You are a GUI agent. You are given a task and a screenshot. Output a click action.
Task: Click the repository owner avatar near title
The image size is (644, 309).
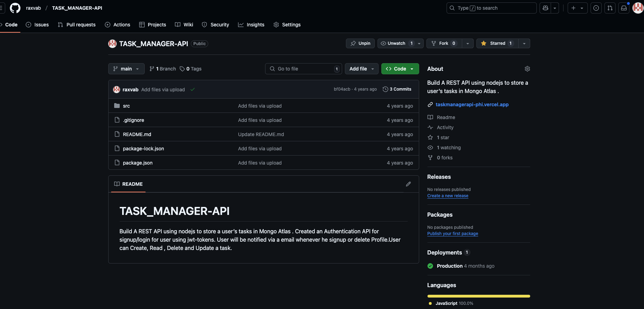112,44
